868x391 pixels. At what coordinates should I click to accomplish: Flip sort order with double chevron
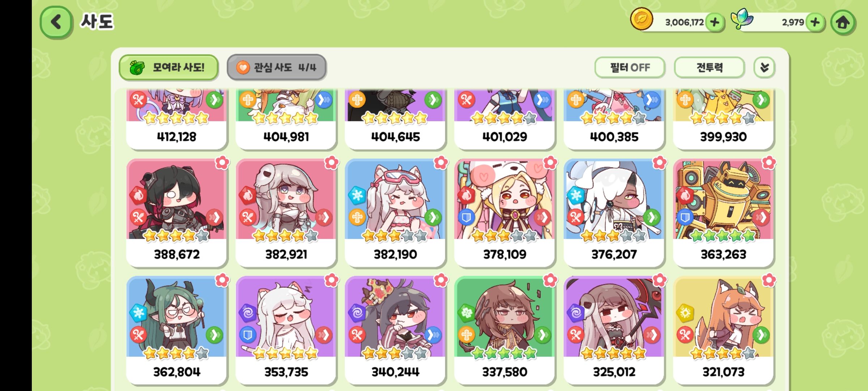coord(764,67)
